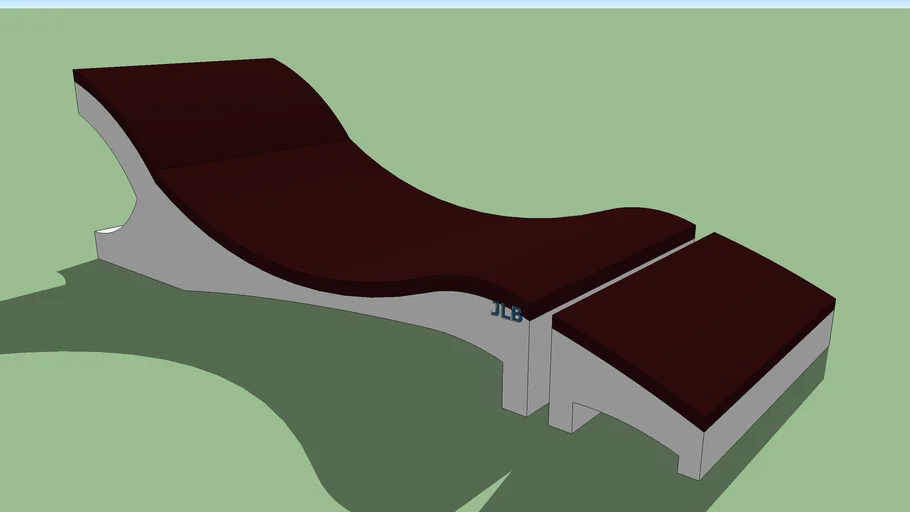Select the gray front end face below JLB
The image size is (910, 512).
pyautogui.click(x=517, y=370)
